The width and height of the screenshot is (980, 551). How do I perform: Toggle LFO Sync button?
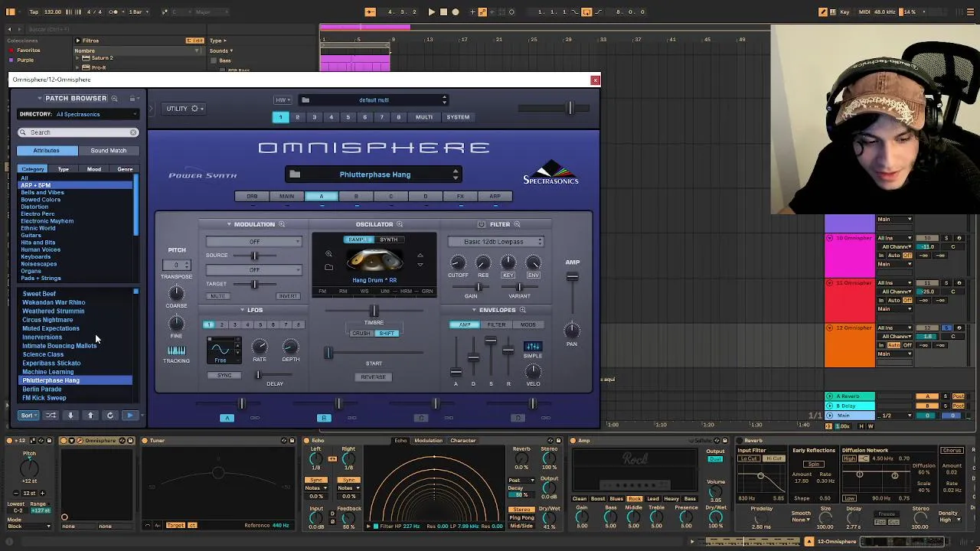point(224,375)
